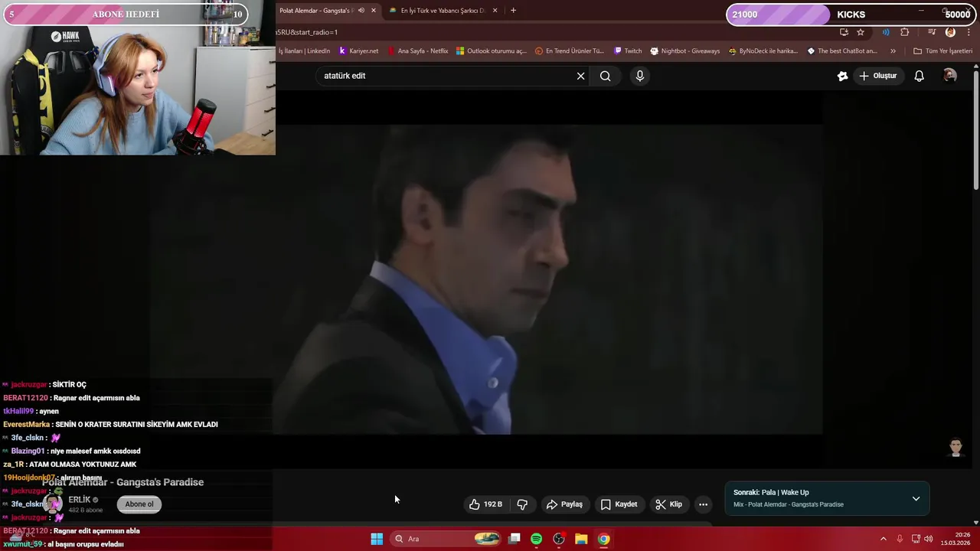Clear the YouTube search box text
980x551 pixels.
[580, 76]
